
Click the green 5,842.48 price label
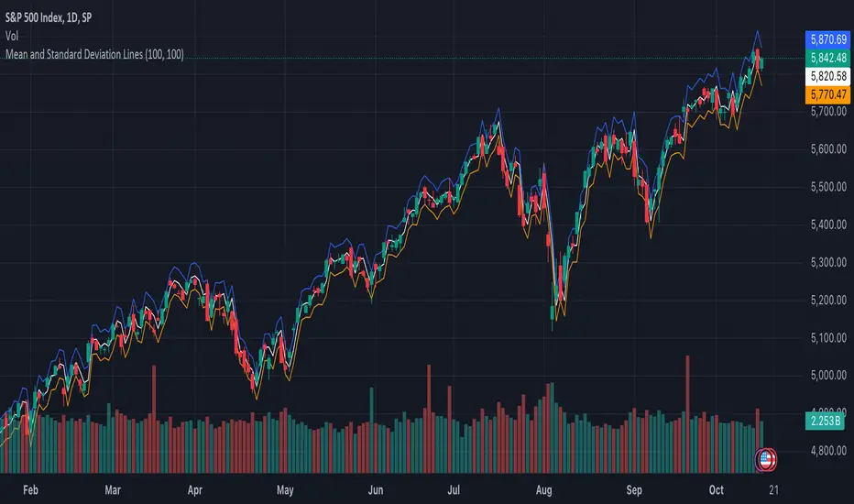[x=827, y=58]
